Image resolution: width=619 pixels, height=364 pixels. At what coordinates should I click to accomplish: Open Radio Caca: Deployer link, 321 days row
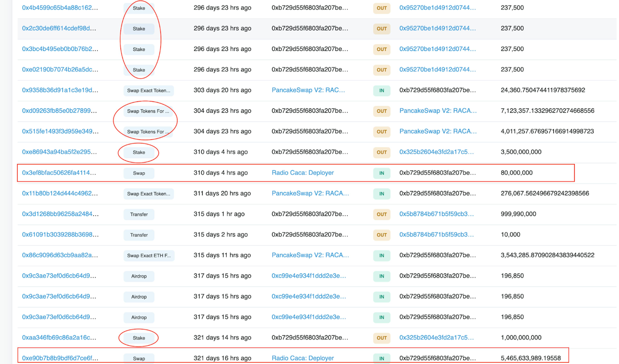303,358
